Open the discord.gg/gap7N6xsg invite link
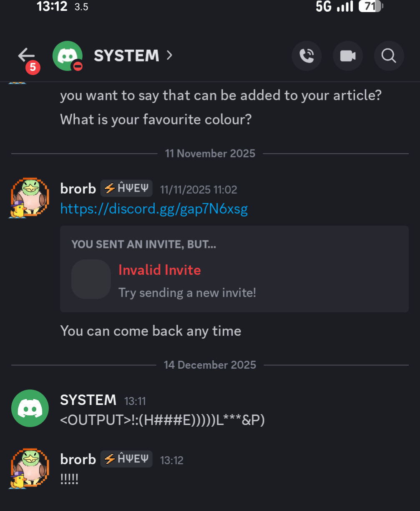Viewport: 420px width, 511px height. 154,209
